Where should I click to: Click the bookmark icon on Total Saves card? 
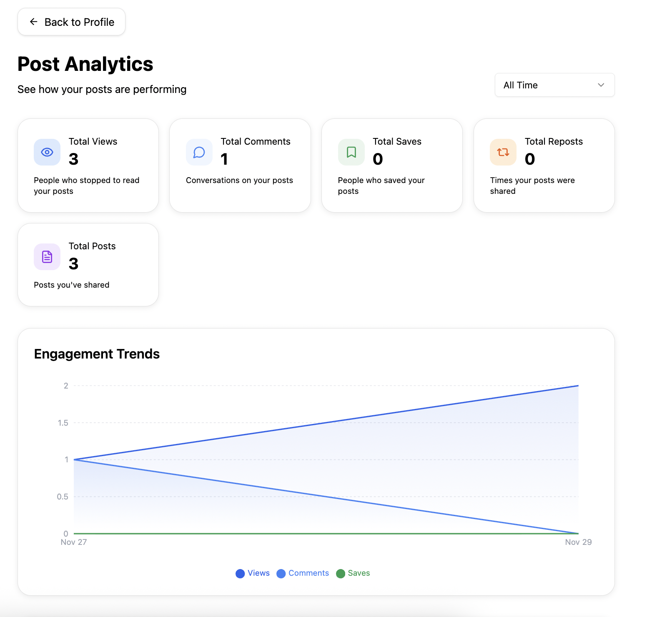(x=351, y=152)
